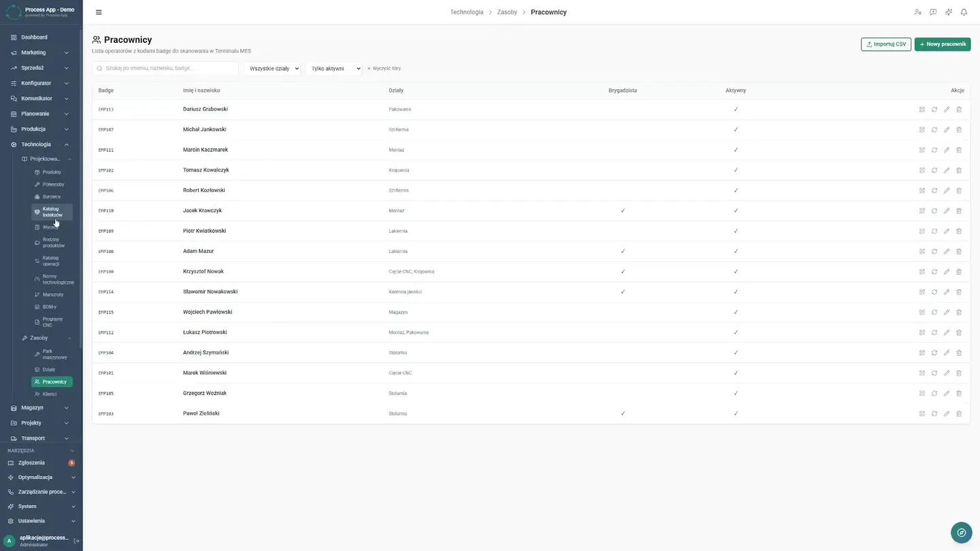Edit Jacek Krawczyk using the pencil icon

coord(947,211)
